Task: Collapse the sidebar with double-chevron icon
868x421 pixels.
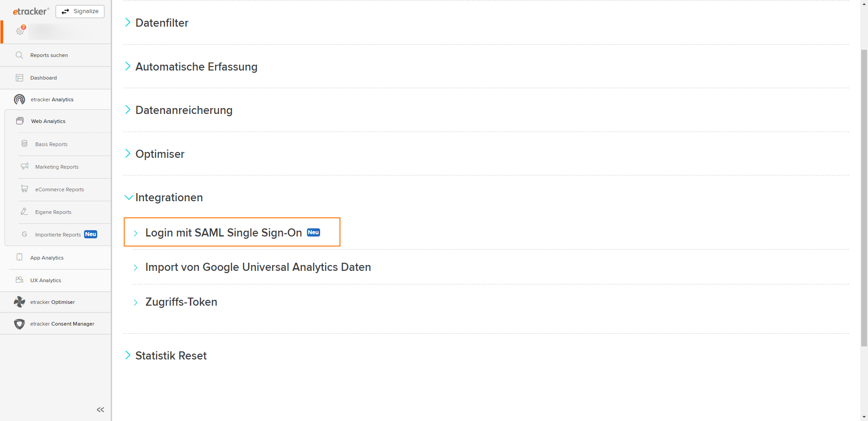Action: coord(100,410)
